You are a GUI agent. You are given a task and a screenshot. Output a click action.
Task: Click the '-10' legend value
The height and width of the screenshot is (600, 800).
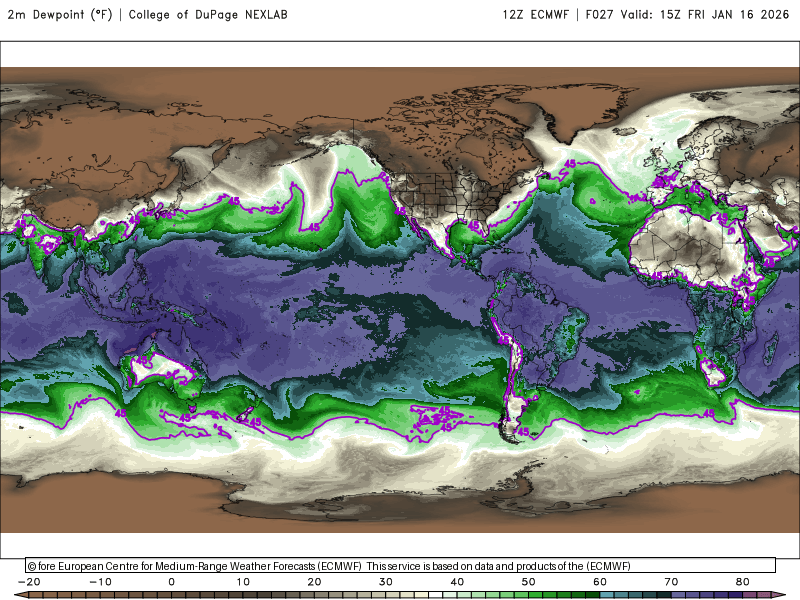[x=100, y=582]
